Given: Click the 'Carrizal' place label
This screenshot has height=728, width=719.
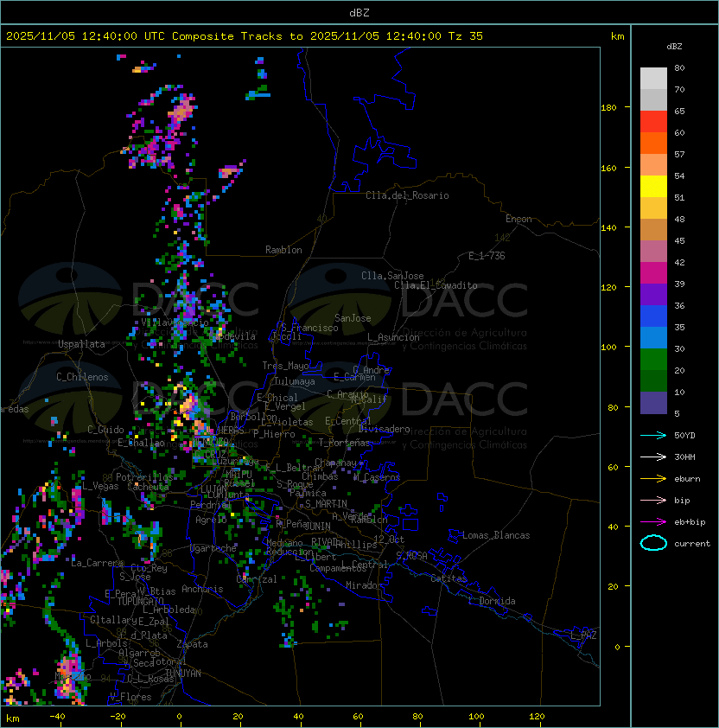Looking at the screenshot, I should click(256, 579).
